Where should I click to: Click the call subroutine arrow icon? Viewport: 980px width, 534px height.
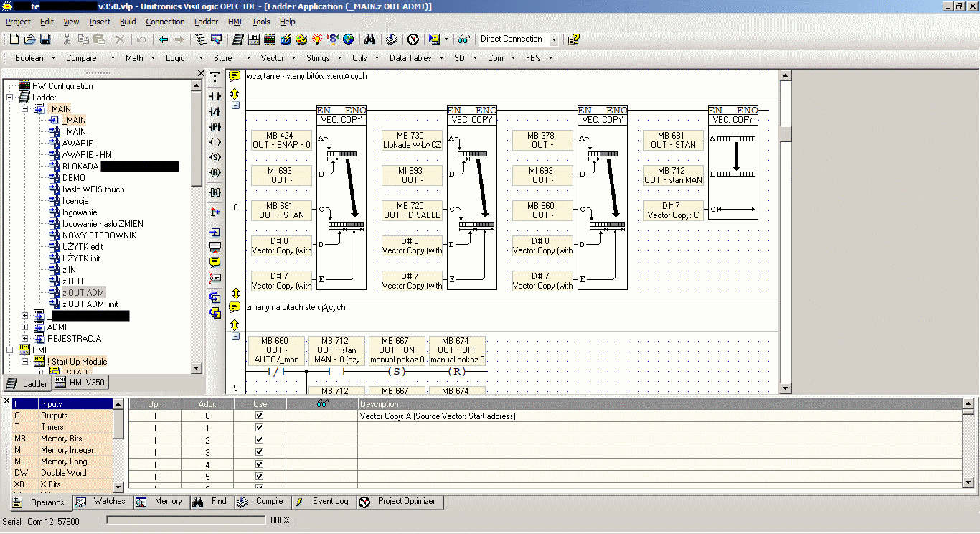(215, 233)
